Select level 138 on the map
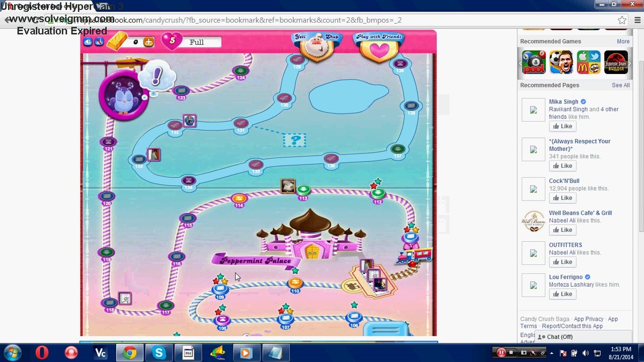The height and width of the screenshot is (362, 644). (x=412, y=106)
